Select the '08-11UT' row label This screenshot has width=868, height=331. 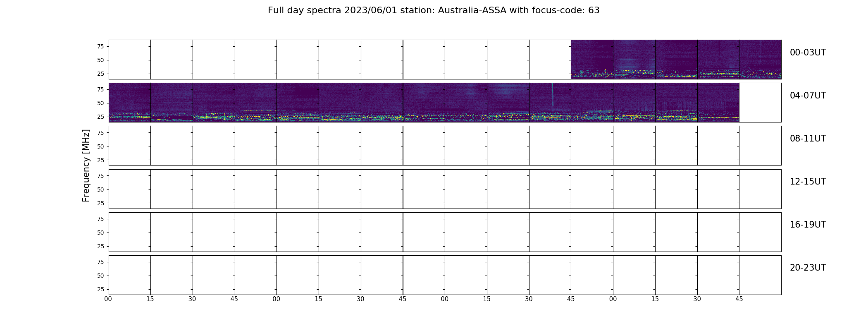click(x=808, y=139)
